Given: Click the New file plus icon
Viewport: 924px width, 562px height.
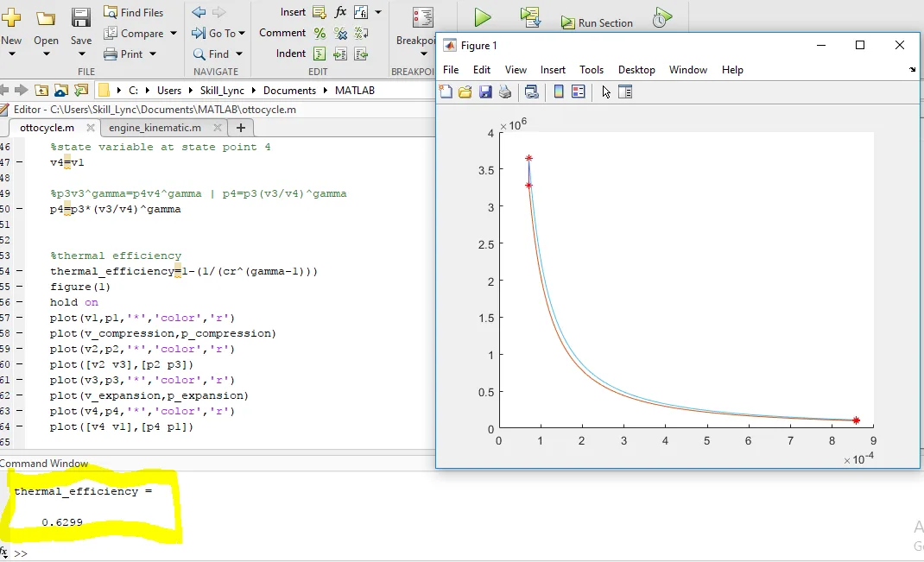Looking at the screenshot, I should pos(10,17).
